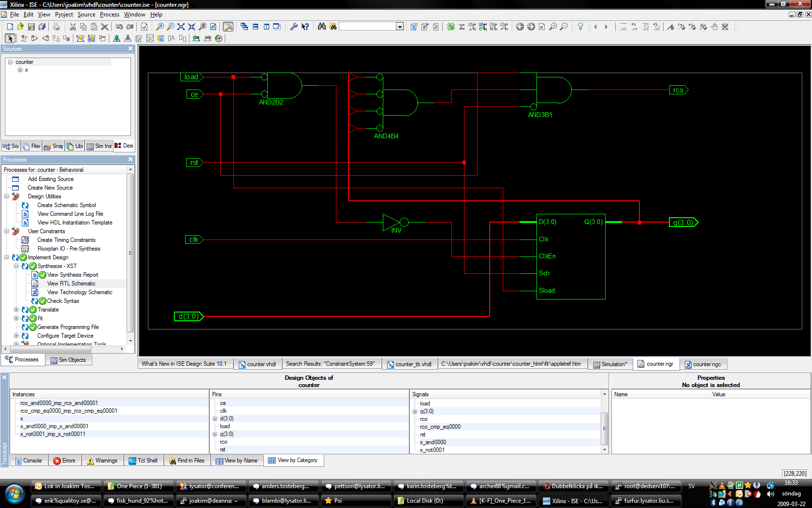Image resolution: width=812 pixels, height=508 pixels.
Task: Collapse the Design Utilities group
Action: click(x=7, y=196)
